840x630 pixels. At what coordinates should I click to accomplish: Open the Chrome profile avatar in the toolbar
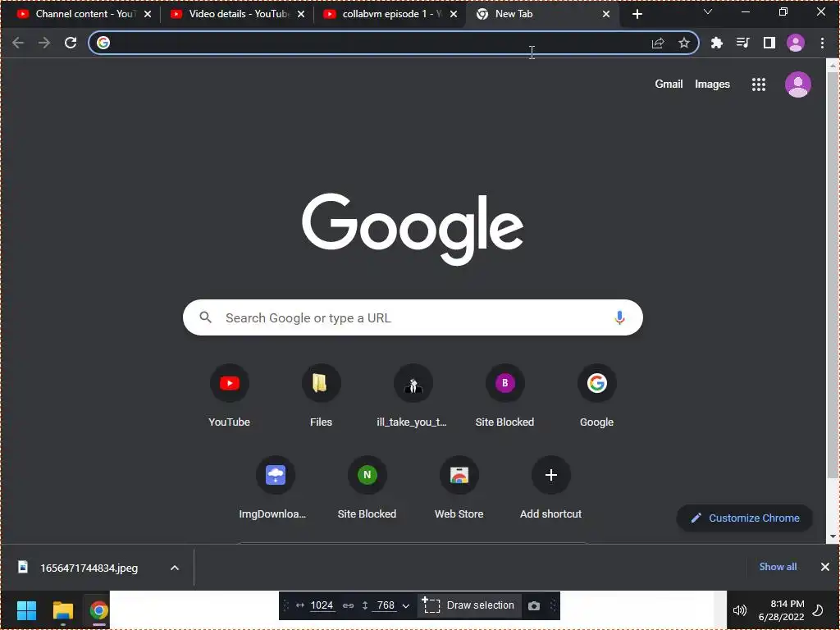click(x=796, y=43)
